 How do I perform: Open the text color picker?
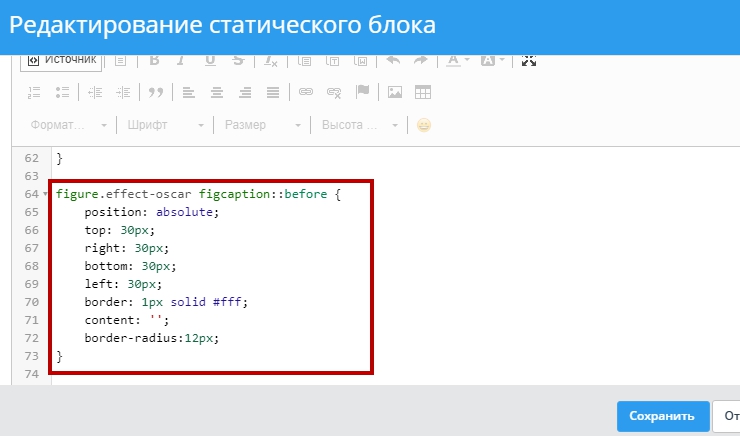(x=457, y=60)
